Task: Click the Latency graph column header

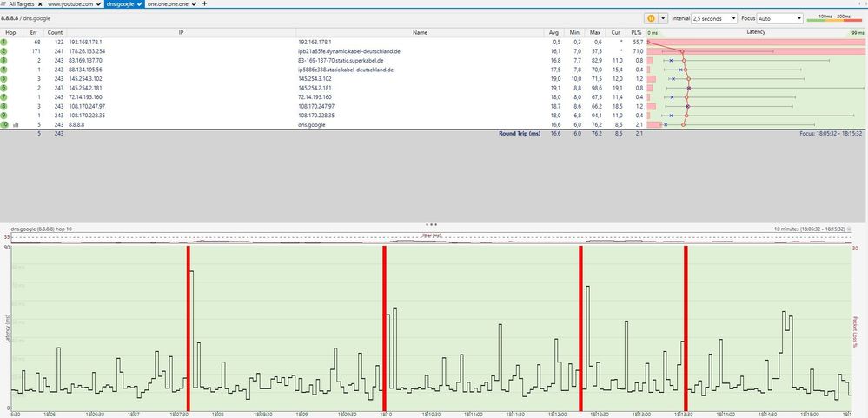Action: 756,33
